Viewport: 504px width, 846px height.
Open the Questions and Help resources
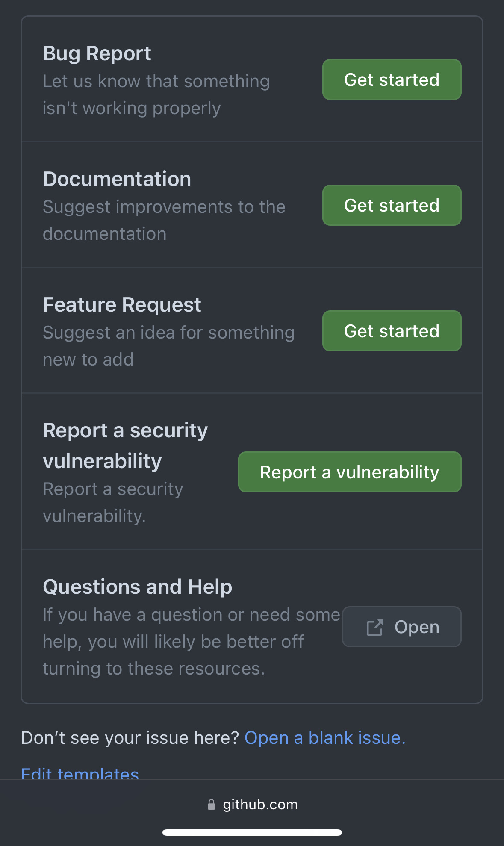402,627
